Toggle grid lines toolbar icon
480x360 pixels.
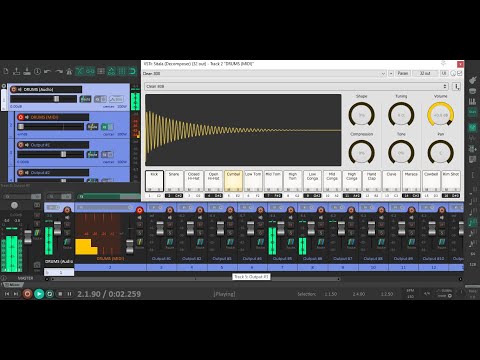[x=122, y=71]
